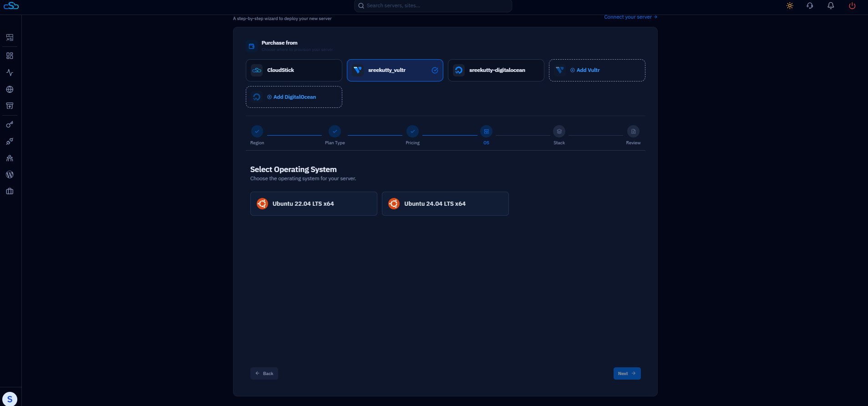Viewport: 868px width, 406px height.
Task: Open the S user avatar
Action: (10, 399)
